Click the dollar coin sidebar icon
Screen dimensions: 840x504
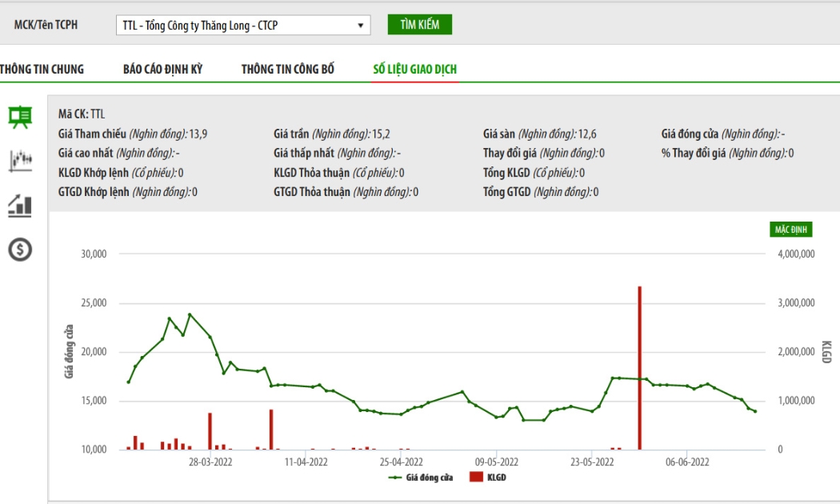point(20,250)
